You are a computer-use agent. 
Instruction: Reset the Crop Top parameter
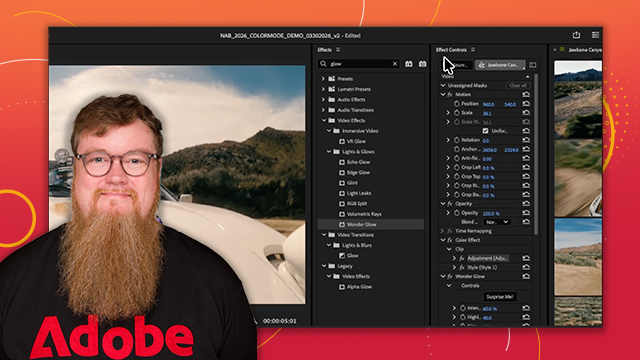[x=526, y=177]
